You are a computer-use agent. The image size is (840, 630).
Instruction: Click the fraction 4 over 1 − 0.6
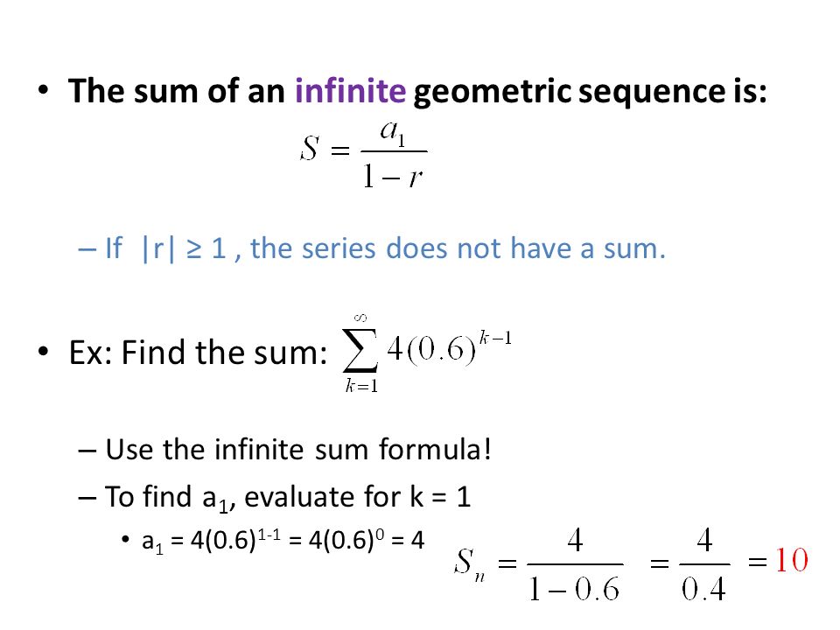[x=575, y=564]
